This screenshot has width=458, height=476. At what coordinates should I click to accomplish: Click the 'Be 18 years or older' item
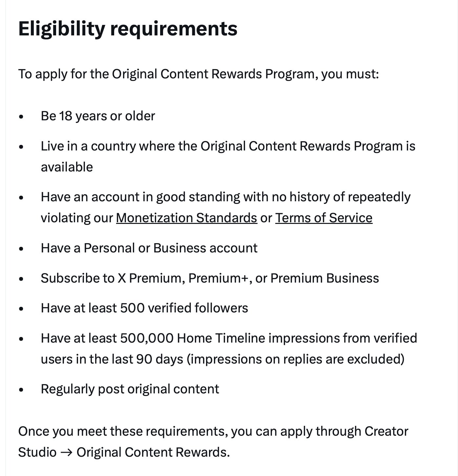coord(98,116)
